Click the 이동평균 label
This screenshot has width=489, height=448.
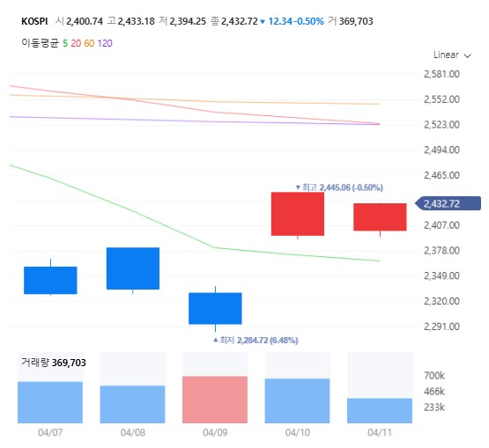(41, 43)
